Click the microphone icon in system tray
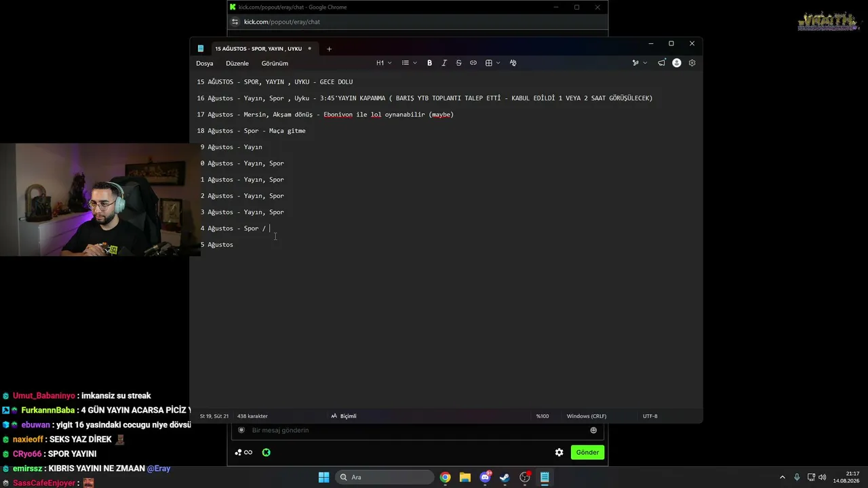Viewport: 868px width, 488px height. pos(797,477)
